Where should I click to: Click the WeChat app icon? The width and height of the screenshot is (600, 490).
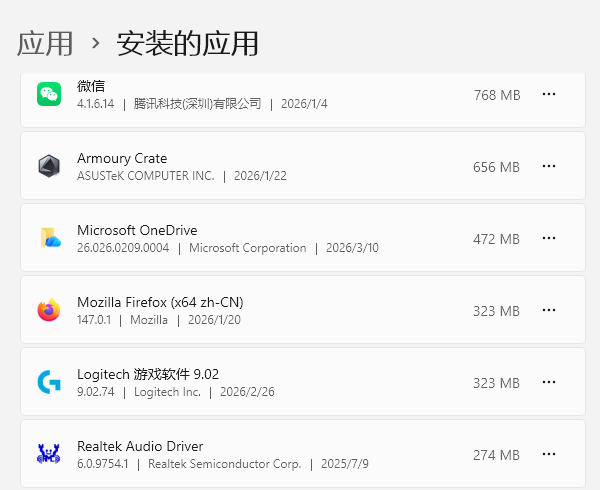[49, 94]
